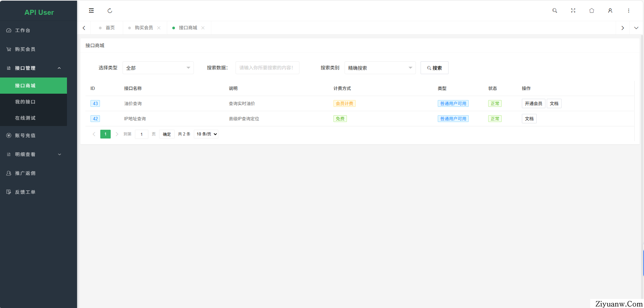This screenshot has height=308, width=644.
Task: Click the 会员计费 tag
Action: 345,103
